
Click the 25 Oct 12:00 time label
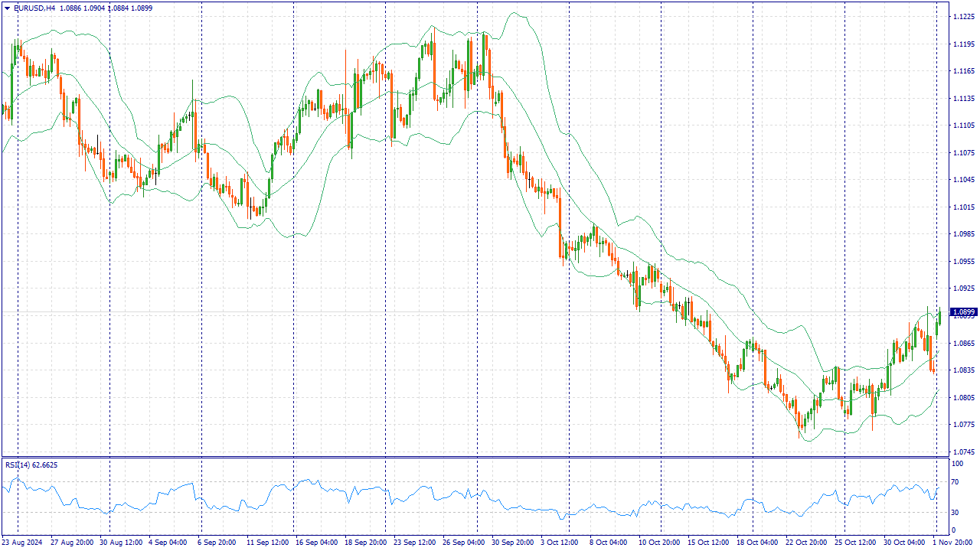click(854, 542)
